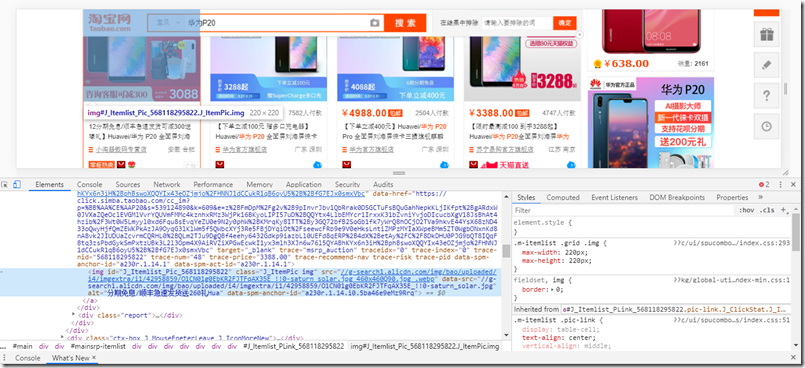Click the clock history sidebar icon
Viewport: 805px width, 368px height.
point(766,126)
